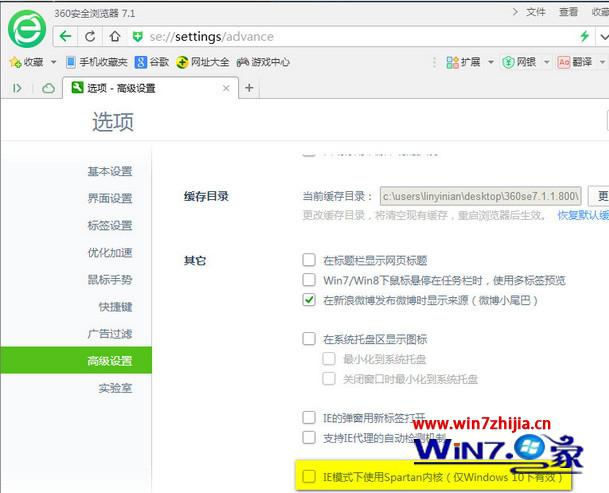Toggle 最小化到系统托盘 checkbox

coord(329,359)
